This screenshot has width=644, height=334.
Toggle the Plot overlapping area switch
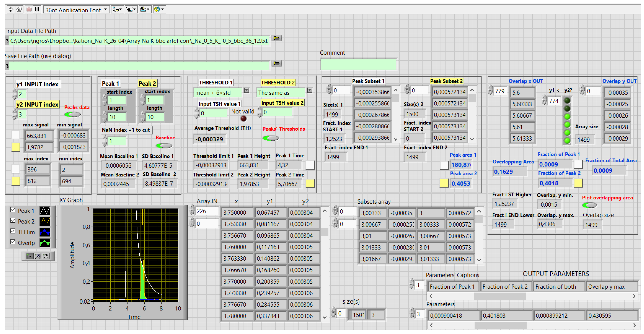tap(589, 205)
